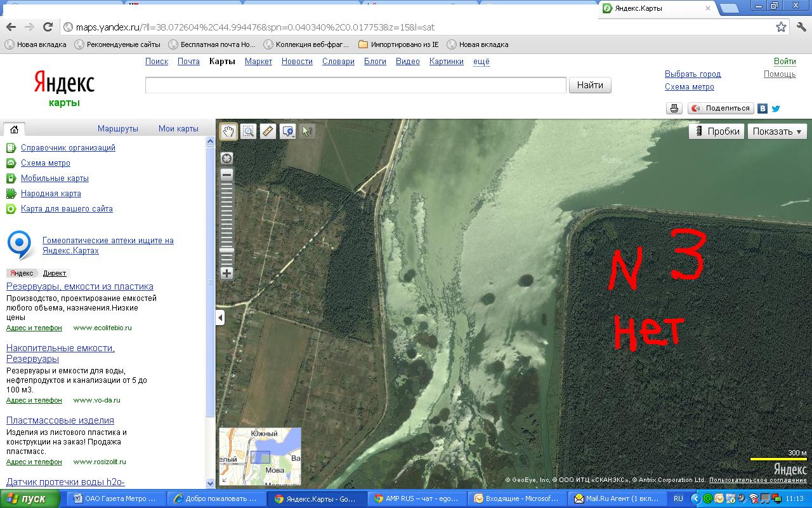Expand the ещё services menu

click(x=481, y=62)
